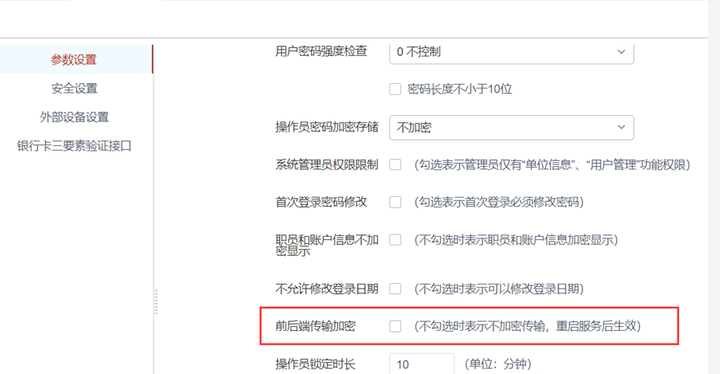Click the 系统管理员权限限制 label
The height and width of the screenshot is (374, 720).
coord(327,164)
